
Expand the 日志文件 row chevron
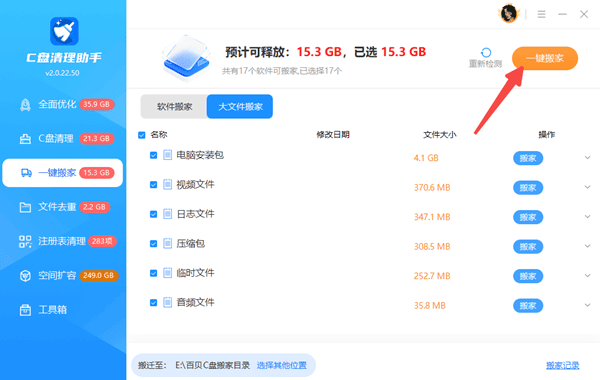point(587,217)
